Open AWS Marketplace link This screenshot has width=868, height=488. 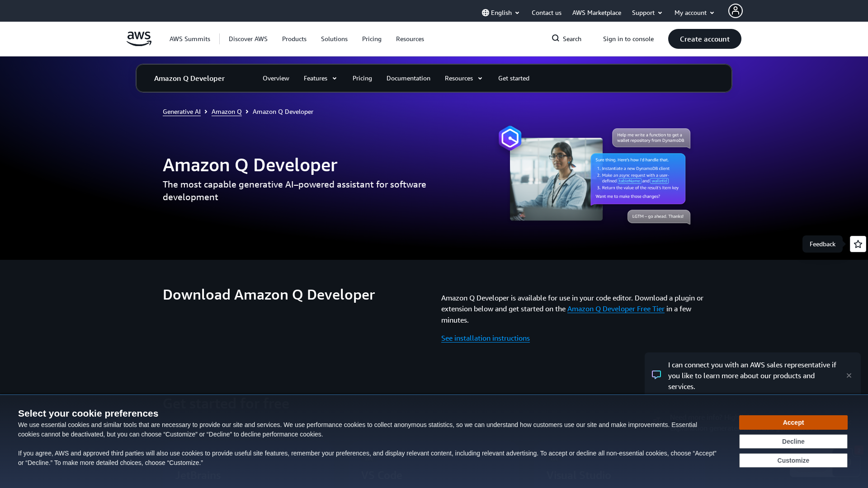[x=597, y=13]
